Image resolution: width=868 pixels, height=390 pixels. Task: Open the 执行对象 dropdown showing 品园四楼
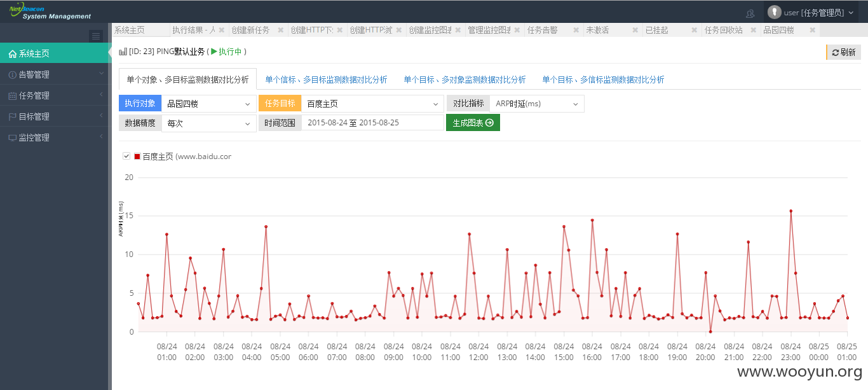pyautogui.click(x=209, y=104)
